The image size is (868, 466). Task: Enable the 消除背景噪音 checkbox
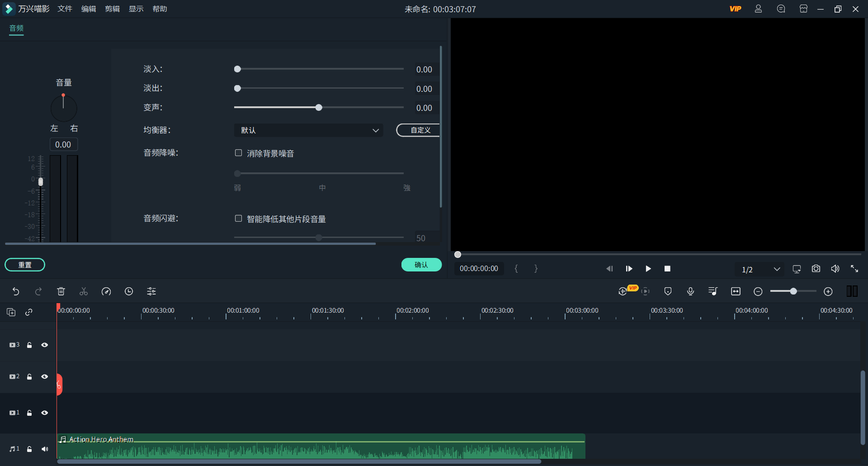(x=238, y=153)
